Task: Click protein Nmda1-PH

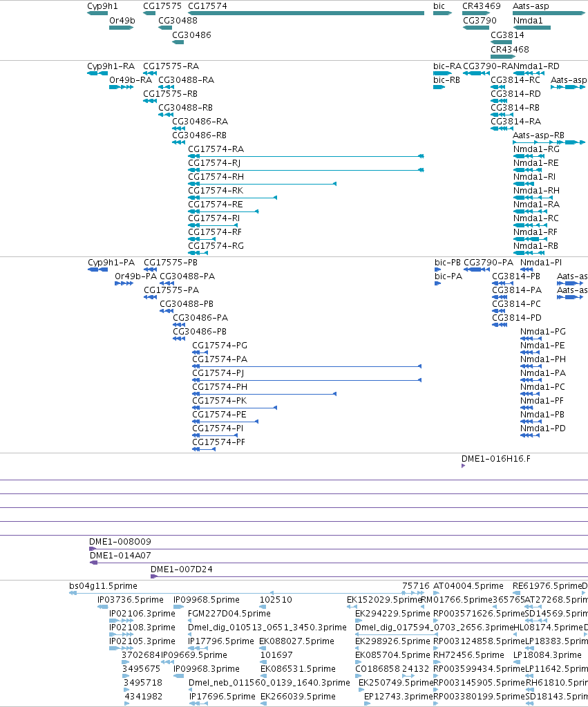Action: point(531,366)
